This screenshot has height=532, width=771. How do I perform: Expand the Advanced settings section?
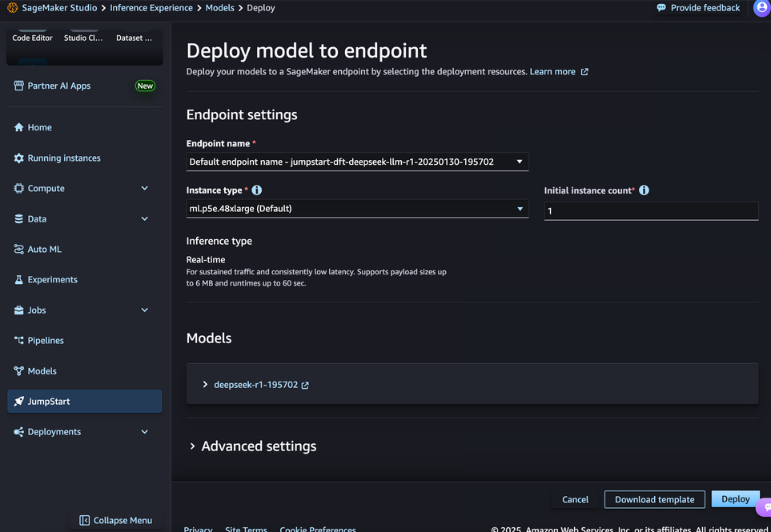pyautogui.click(x=253, y=446)
